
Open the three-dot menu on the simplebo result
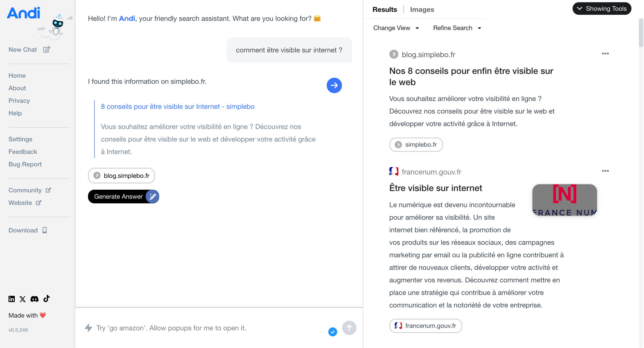[605, 53]
